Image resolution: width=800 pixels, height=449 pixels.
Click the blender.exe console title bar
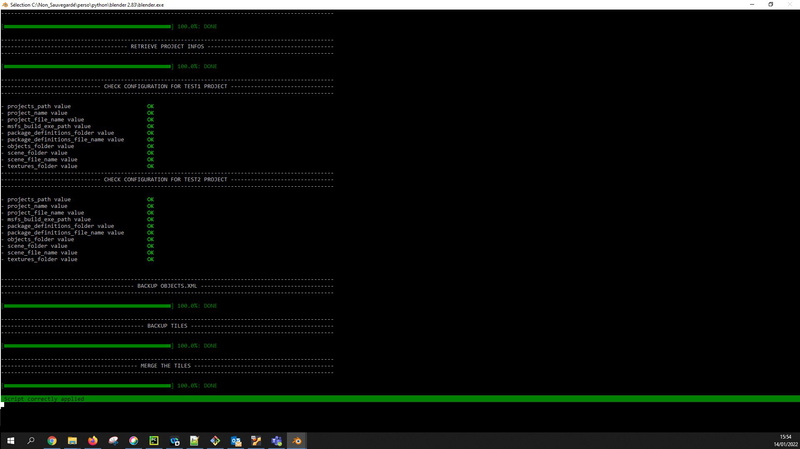click(x=400, y=4)
